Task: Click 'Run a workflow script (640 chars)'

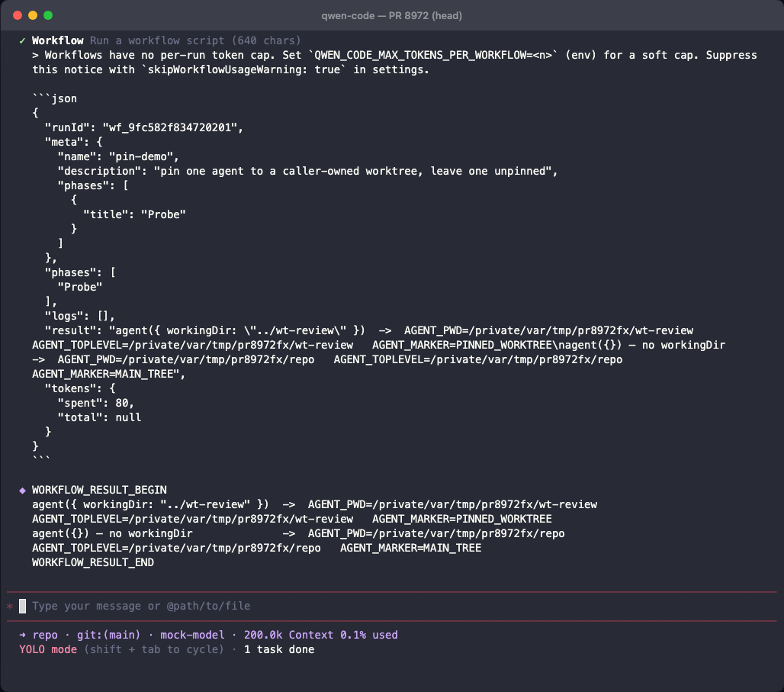Action: point(195,40)
